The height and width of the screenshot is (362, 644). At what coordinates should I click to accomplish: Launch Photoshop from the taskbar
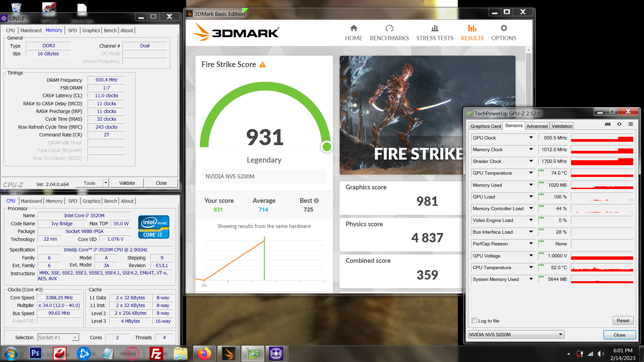tap(35, 354)
